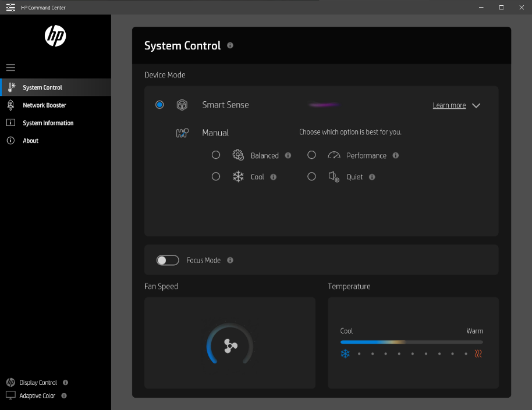The width and height of the screenshot is (532, 410).
Task: Click the HP icon beside Display Control
Action: point(10,382)
